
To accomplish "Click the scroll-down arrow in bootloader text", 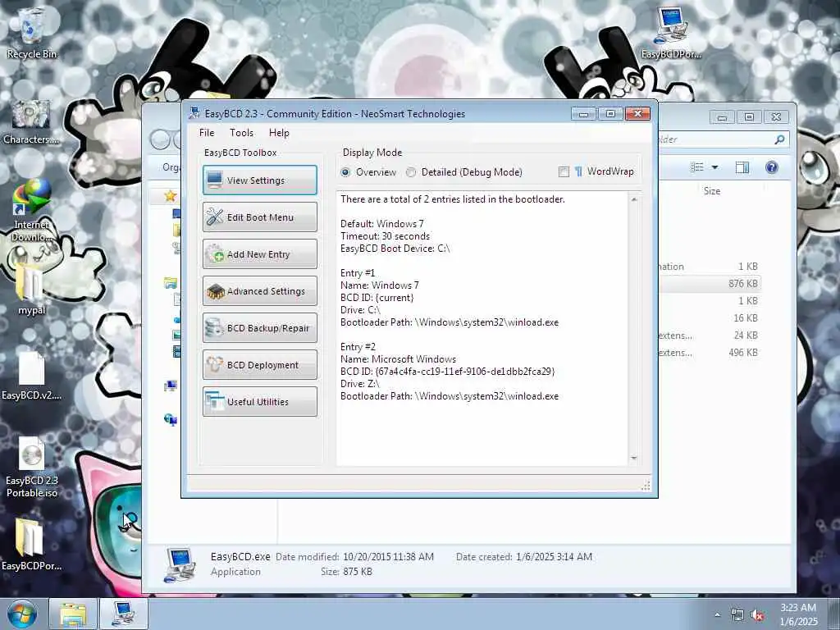I will click(x=634, y=458).
